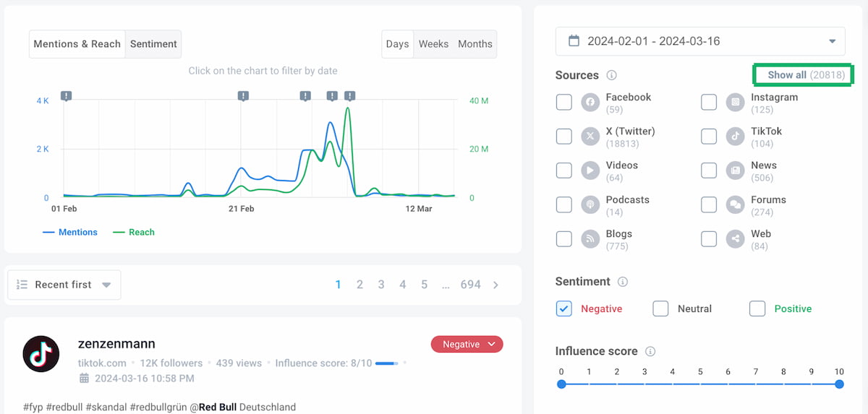Click the Videos play icon
The image size is (868, 414).
[591, 171]
